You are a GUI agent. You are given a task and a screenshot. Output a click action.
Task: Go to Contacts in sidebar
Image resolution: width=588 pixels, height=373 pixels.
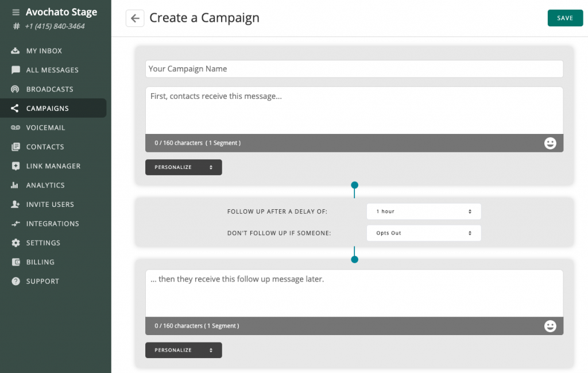coord(45,147)
